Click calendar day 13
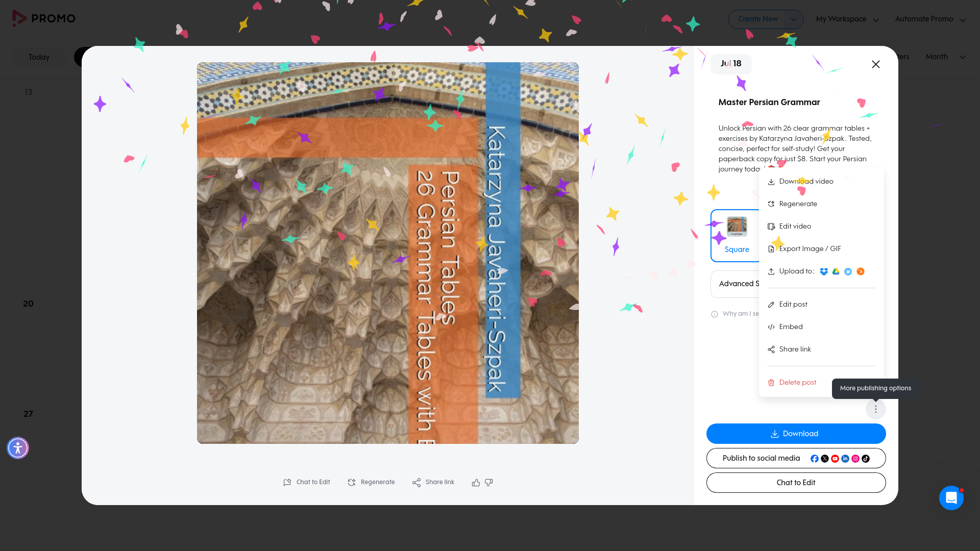The width and height of the screenshot is (980, 551). [x=28, y=92]
